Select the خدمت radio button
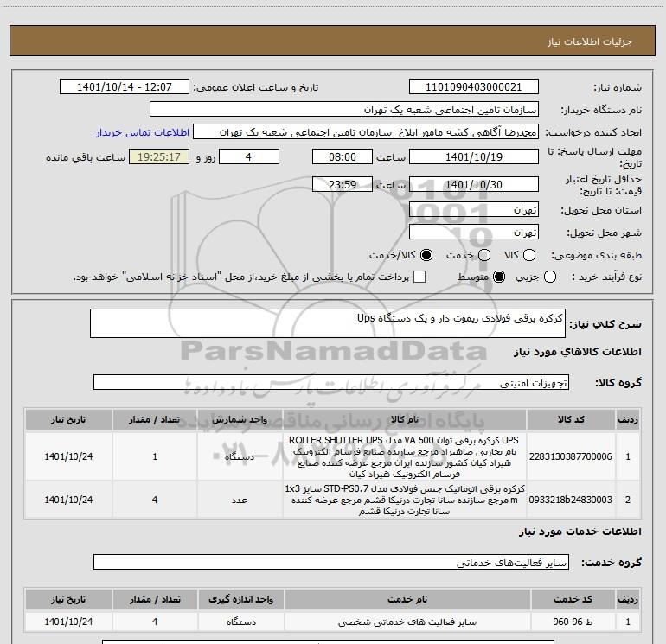 [x=484, y=255]
